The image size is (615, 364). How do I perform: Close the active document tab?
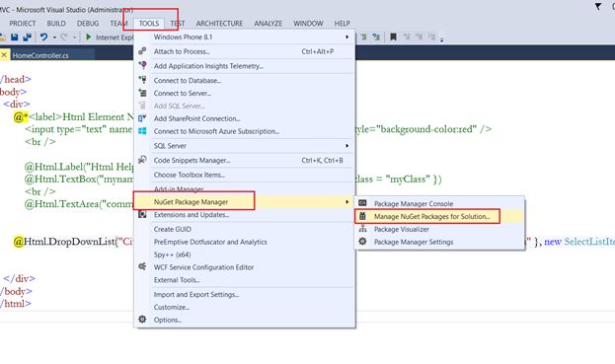(4, 55)
